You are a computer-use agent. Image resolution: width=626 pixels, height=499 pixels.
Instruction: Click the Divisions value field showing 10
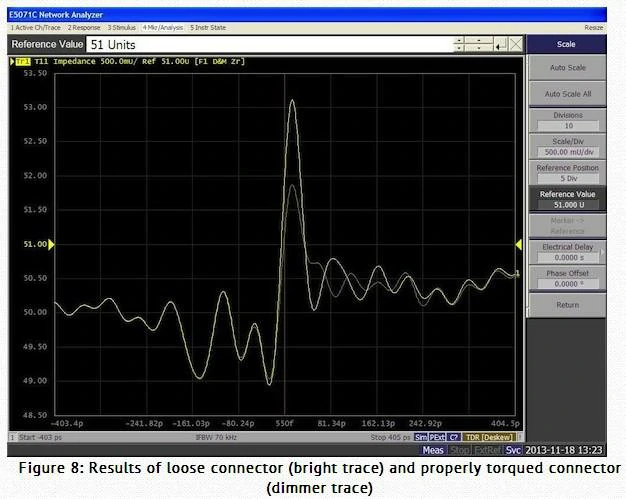click(x=569, y=126)
